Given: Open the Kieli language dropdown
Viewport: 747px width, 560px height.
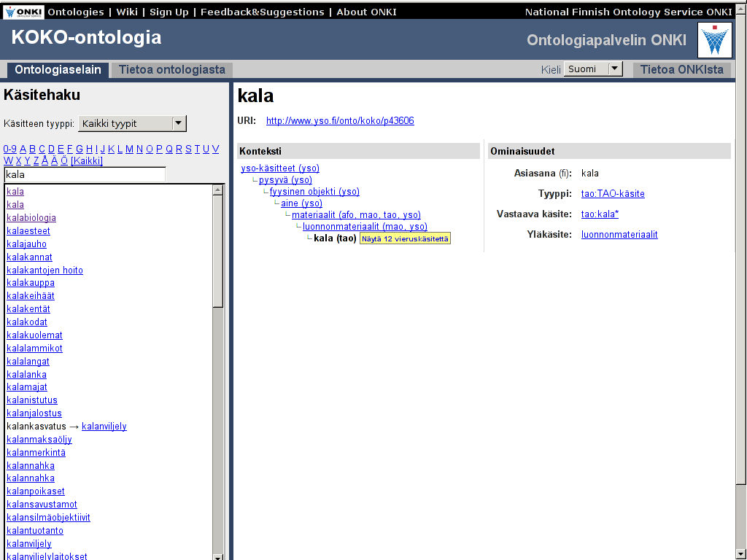Looking at the screenshot, I should click(593, 69).
